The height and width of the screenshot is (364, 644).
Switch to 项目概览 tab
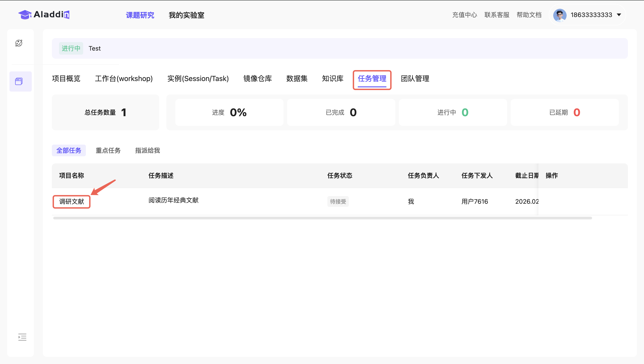pos(66,79)
